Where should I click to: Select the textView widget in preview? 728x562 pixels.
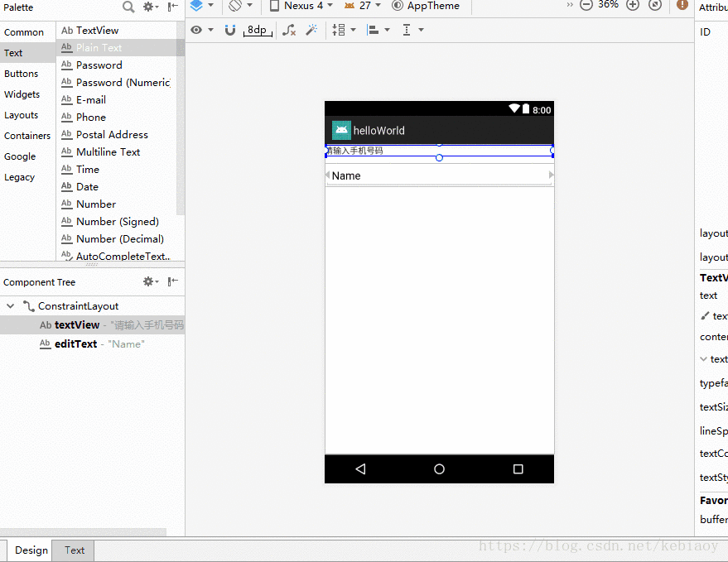click(x=439, y=151)
